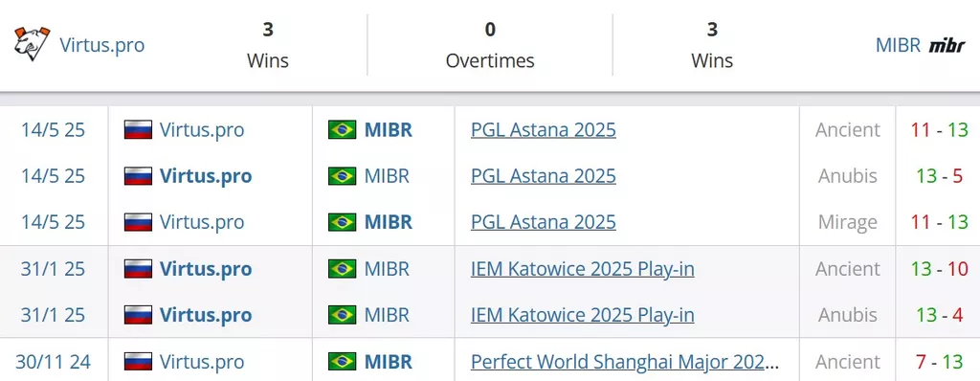980x381 pixels.
Task: Click bold MIBR in Mirage row
Action: pyautogui.click(x=389, y=222)
